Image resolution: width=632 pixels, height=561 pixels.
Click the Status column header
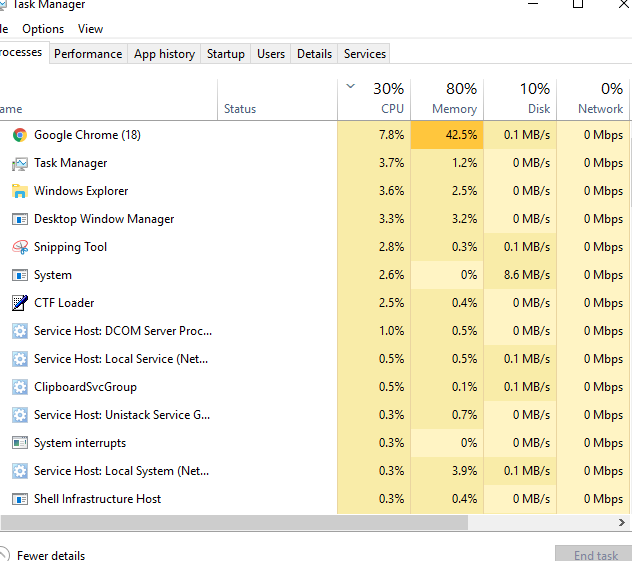coord(277,100)
